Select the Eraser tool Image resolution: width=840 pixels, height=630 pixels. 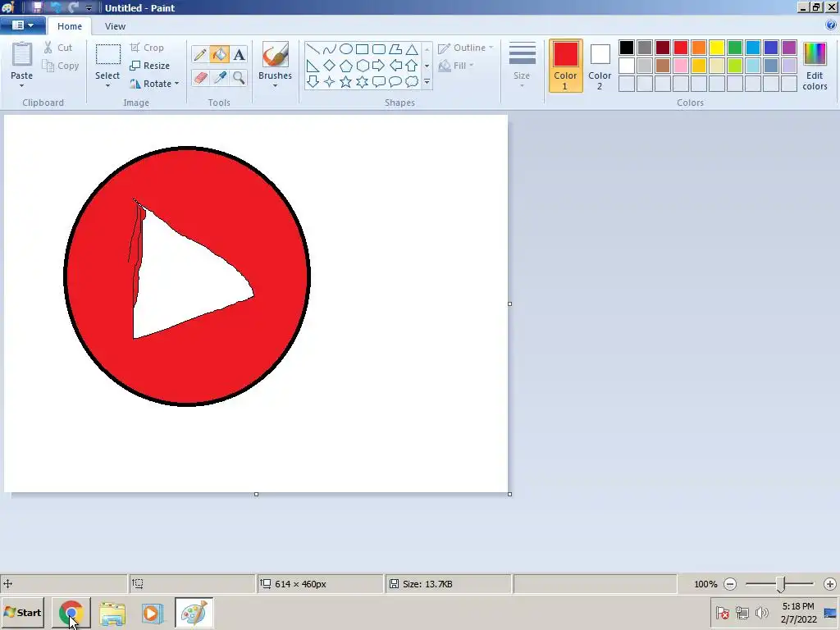coord(200,78)
